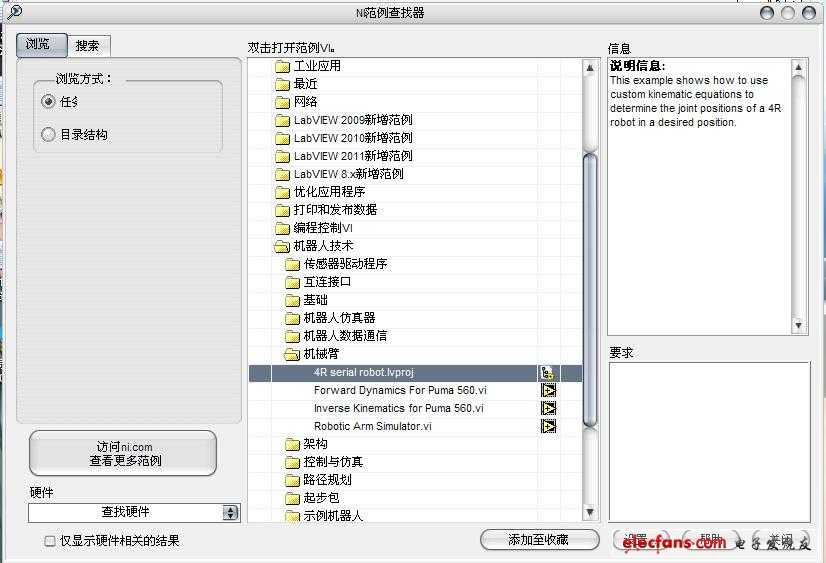826x563 pixels.
Task: Click VI icon beside Forward Dynamics For Puma 560.vi
Action: [x=548, y=391]
